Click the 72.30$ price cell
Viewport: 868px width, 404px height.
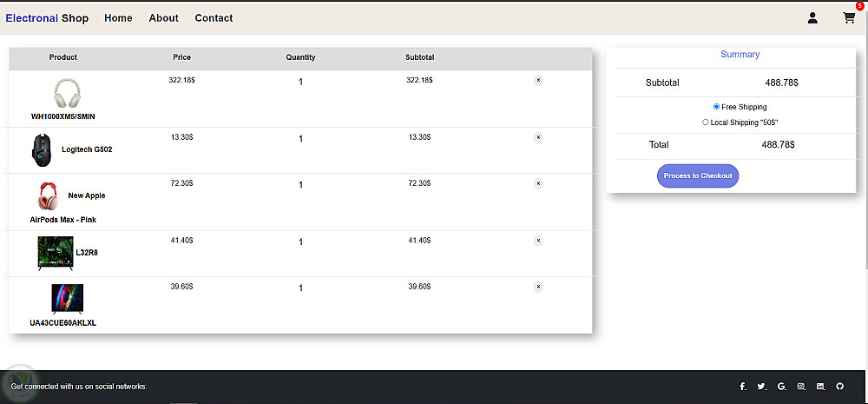(x=181, y=182)
